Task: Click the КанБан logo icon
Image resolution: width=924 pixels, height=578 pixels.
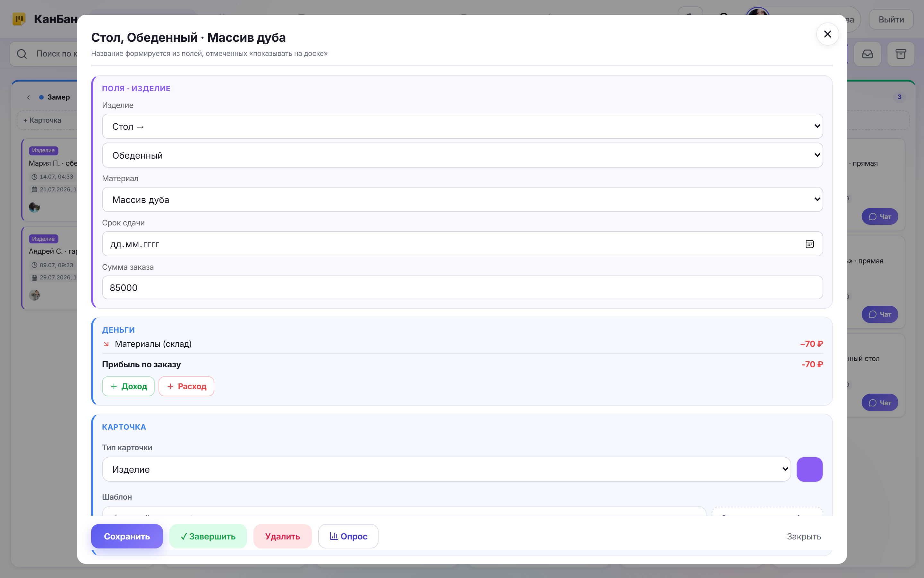Action: (x=19, y=19)
